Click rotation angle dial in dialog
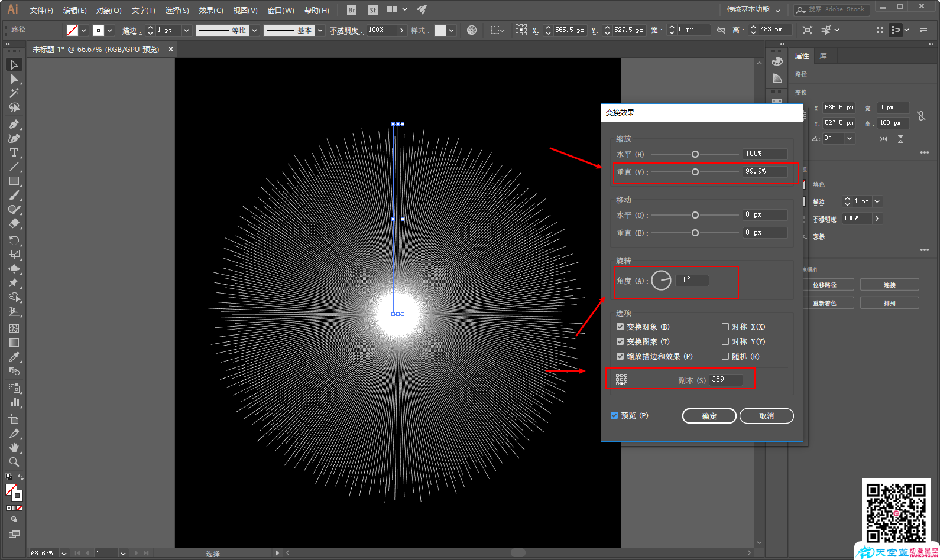 point(661,280)
